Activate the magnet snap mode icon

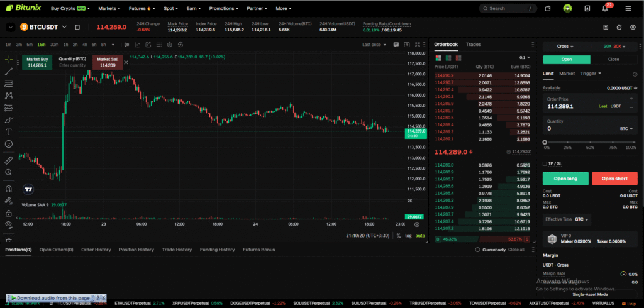[9, 189]
